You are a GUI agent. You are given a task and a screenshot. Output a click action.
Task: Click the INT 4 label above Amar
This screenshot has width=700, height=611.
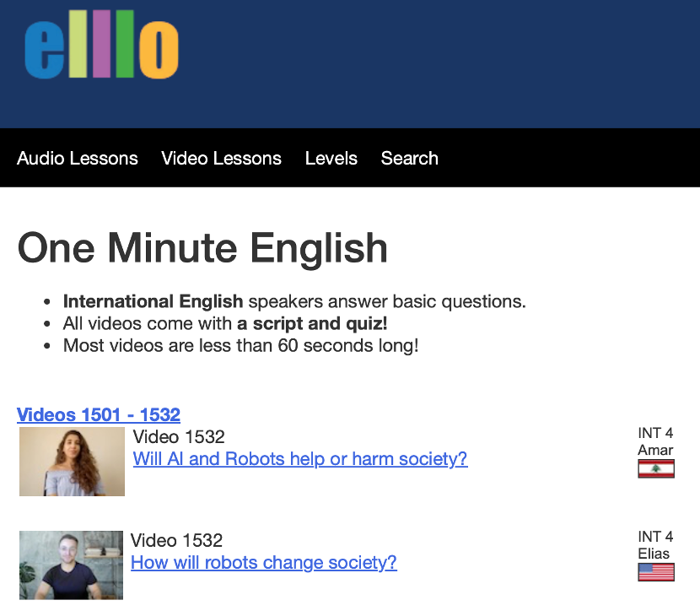tap(655, 434)
